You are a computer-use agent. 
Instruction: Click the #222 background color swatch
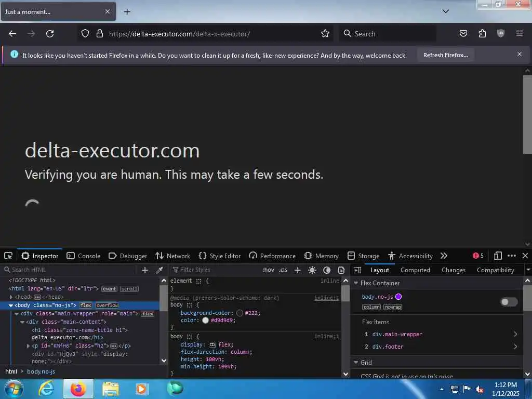click(240, 313)
